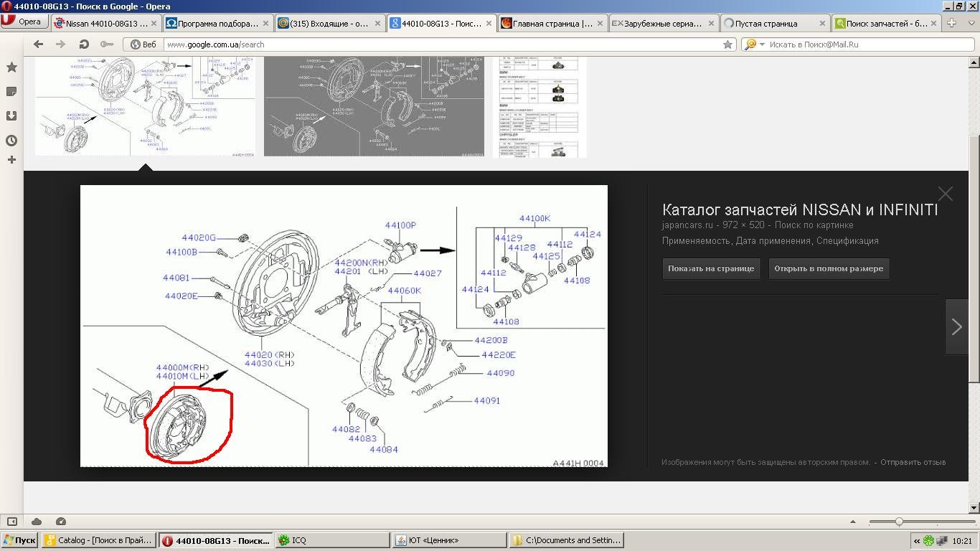Bookmark page with address bar star
This screenshot has height=551, width=980.
tap(727, 44)
